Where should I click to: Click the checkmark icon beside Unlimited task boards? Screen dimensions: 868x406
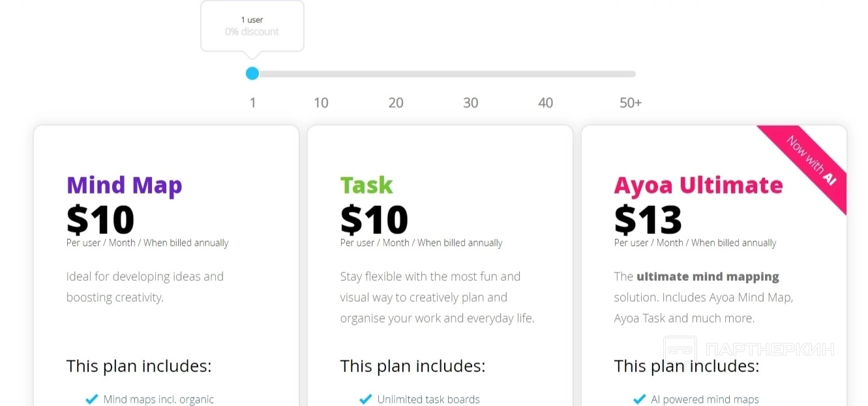366,399
